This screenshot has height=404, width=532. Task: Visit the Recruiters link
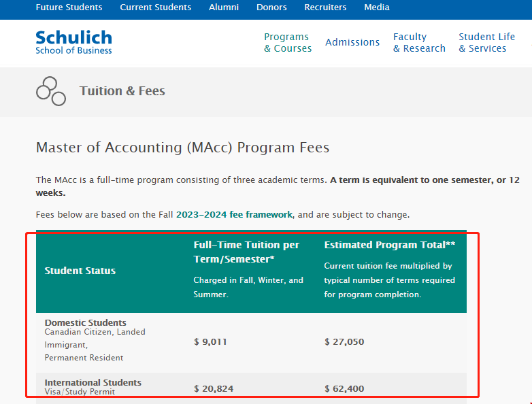(325, 7)
